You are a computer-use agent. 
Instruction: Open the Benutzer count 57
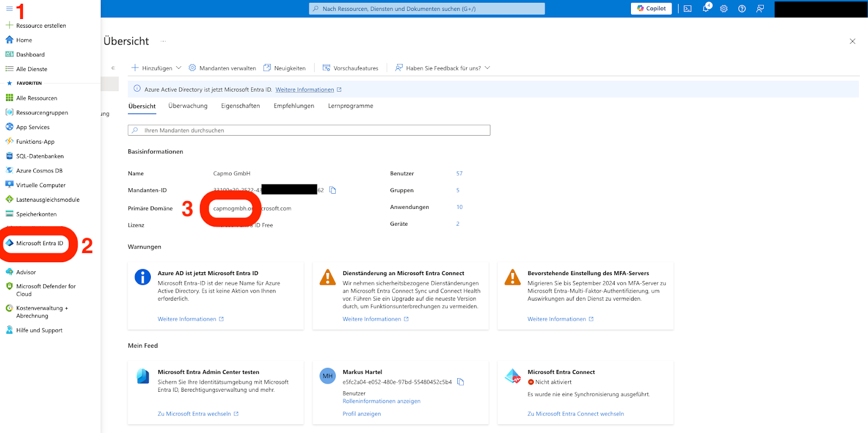pos(459,174)
